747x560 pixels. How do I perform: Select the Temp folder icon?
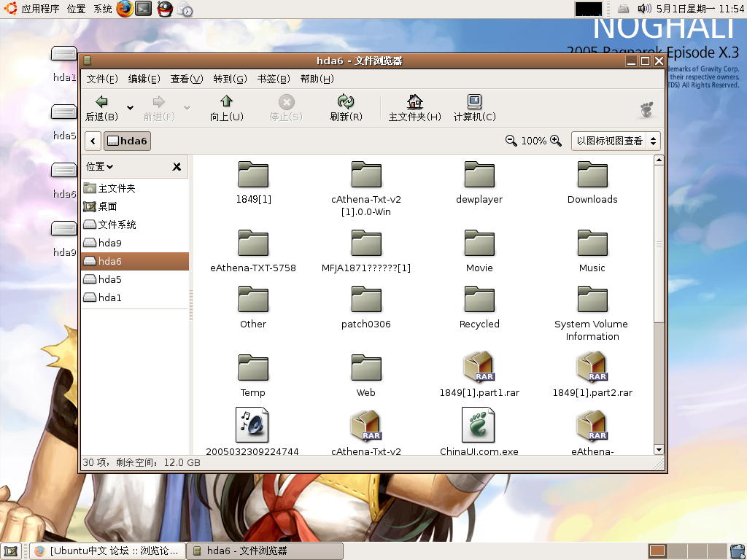(253, 368)
